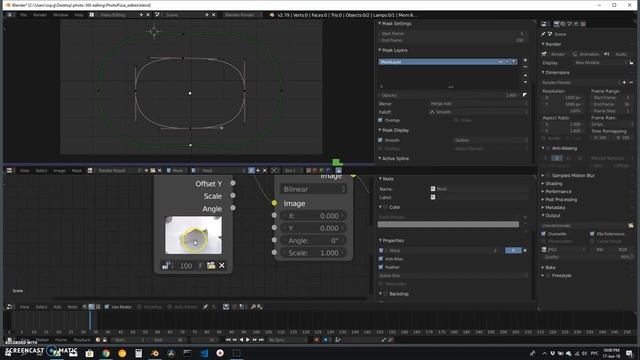Viewport: 640px width, 360px height.
Task: Click Scale value field on transform node
Action: coord(313,253)
